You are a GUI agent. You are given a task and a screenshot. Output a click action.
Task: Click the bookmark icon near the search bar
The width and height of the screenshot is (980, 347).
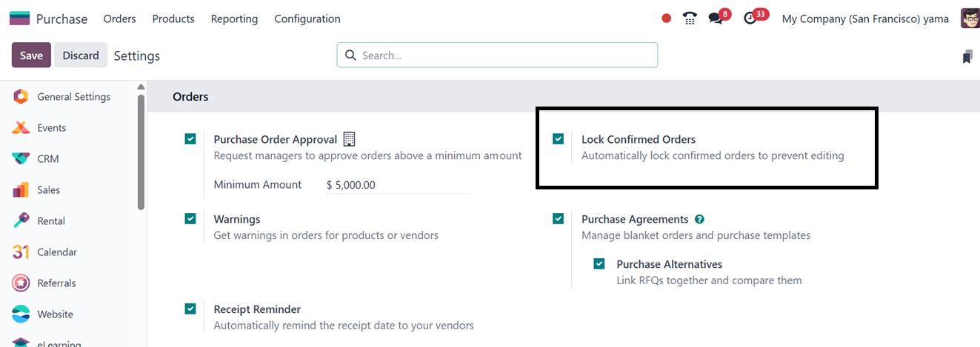[967, 56]
